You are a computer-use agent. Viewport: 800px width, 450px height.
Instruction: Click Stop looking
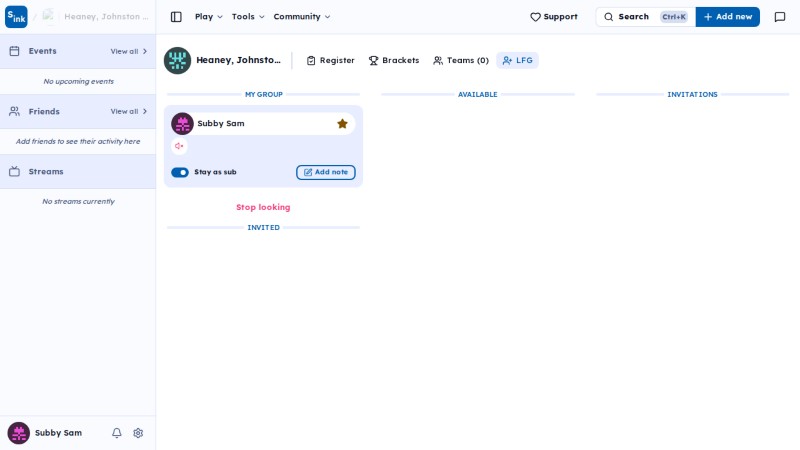pos(263,207)
